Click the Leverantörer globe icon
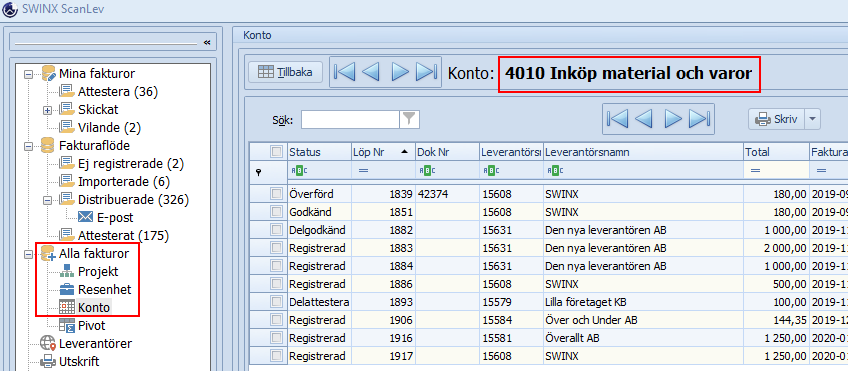848x371 pixels. click(x=48, y=343)
